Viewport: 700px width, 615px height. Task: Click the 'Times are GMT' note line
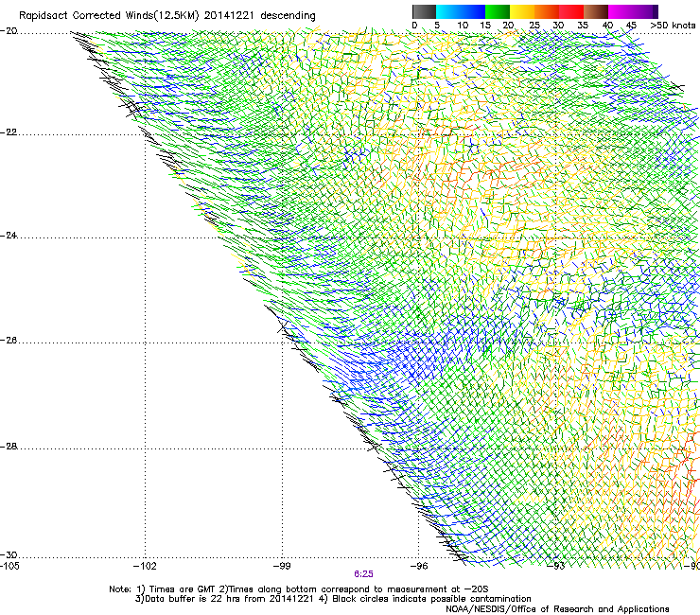(299, 589)
